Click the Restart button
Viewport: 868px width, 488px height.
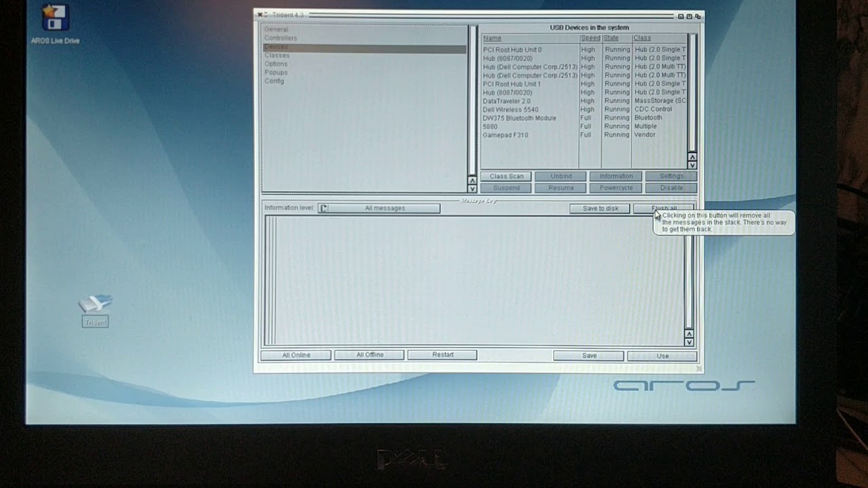click(x=443, y=355)
